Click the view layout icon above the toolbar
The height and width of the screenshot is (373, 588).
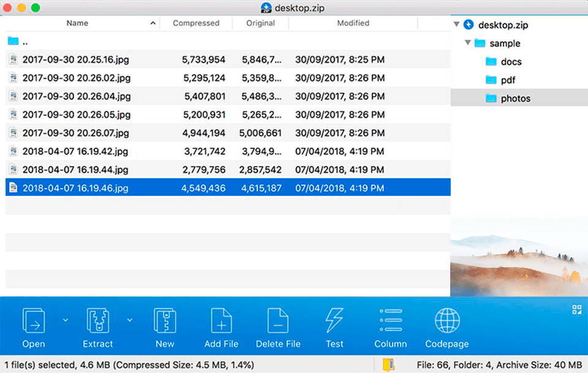(x=576, y=310)
